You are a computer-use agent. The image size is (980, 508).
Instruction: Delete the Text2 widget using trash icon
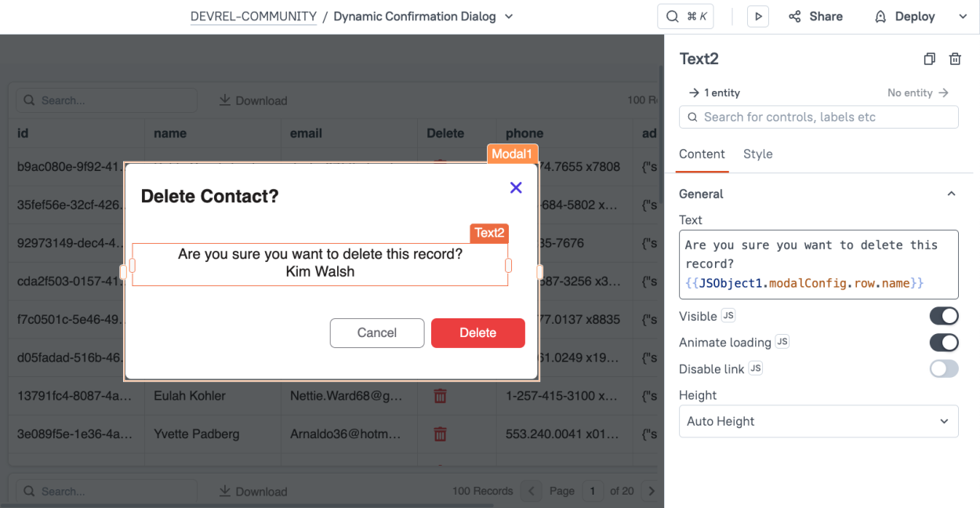[954, 59]
